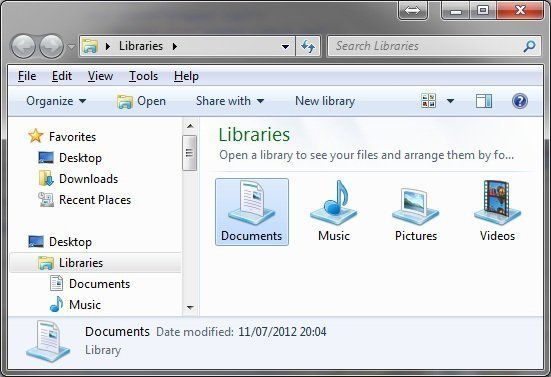The image size is (551, 377).
Task: Select Libraries in navigation tree
Action: (x=96, y=263)
